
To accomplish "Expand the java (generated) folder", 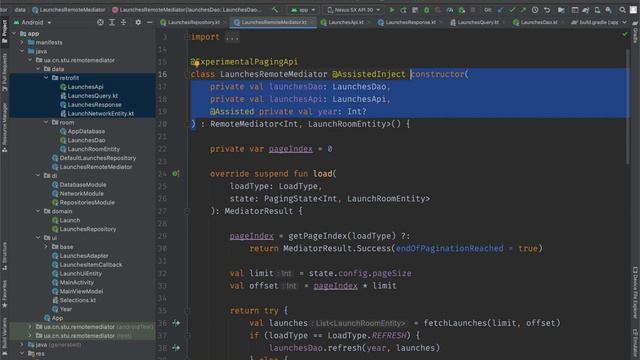I will 22,344.
